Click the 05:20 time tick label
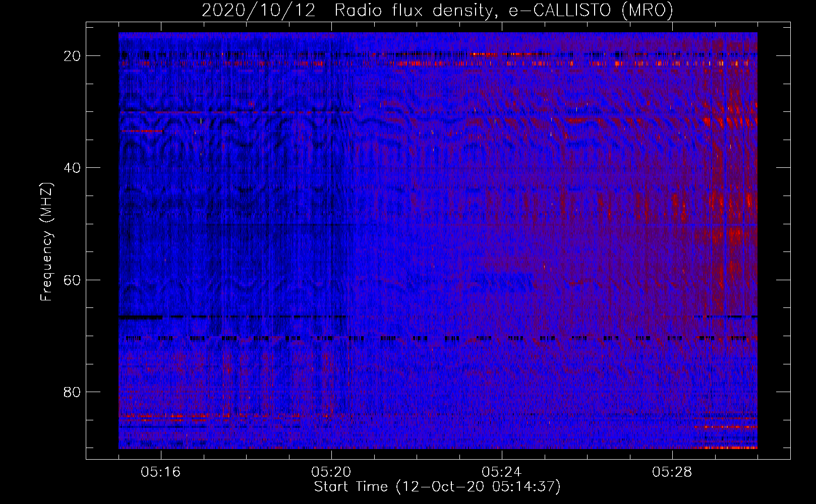Screen dimensions: 816x504 click(x=331, y=472)
